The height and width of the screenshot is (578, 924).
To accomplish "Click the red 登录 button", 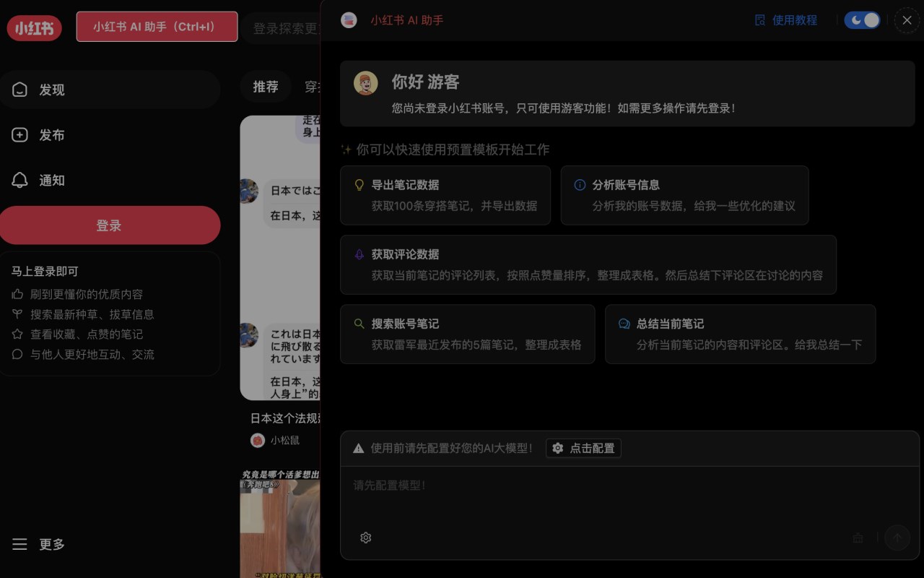I will click(x=110, y=225).
